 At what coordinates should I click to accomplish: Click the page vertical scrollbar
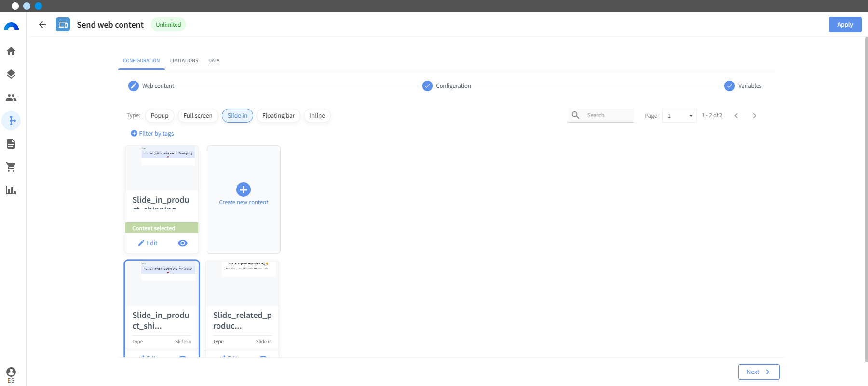[866, 199]
